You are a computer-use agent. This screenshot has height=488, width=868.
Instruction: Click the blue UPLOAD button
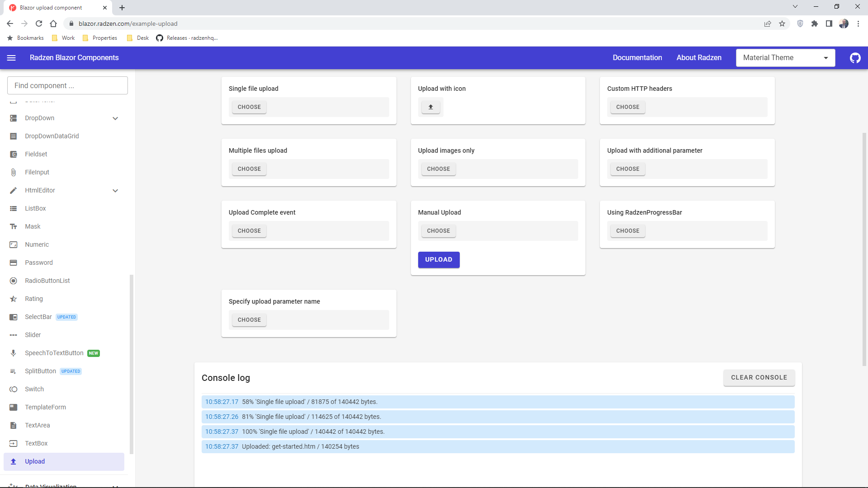click(x=439, y=260)
